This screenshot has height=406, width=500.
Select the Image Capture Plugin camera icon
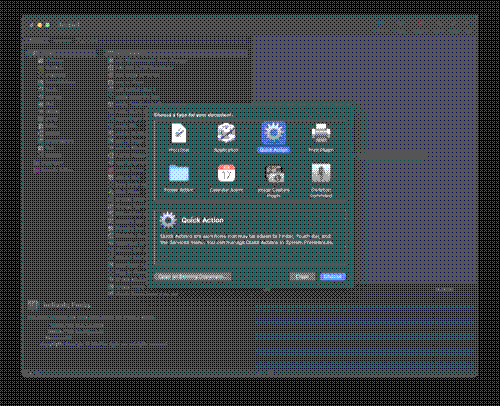coord(274,173)
